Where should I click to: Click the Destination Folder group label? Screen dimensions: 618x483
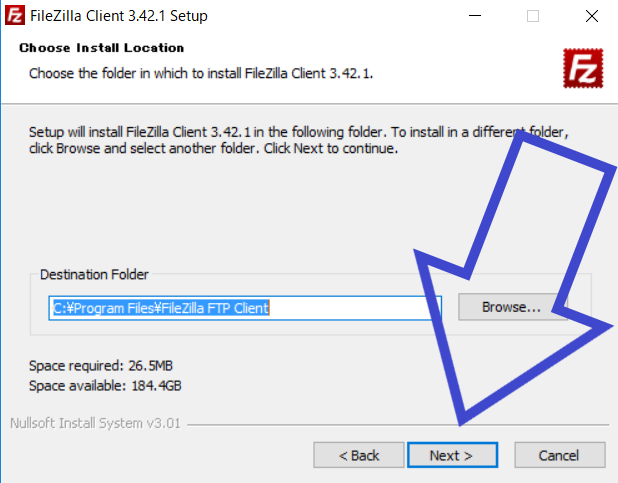coord(94,274)
